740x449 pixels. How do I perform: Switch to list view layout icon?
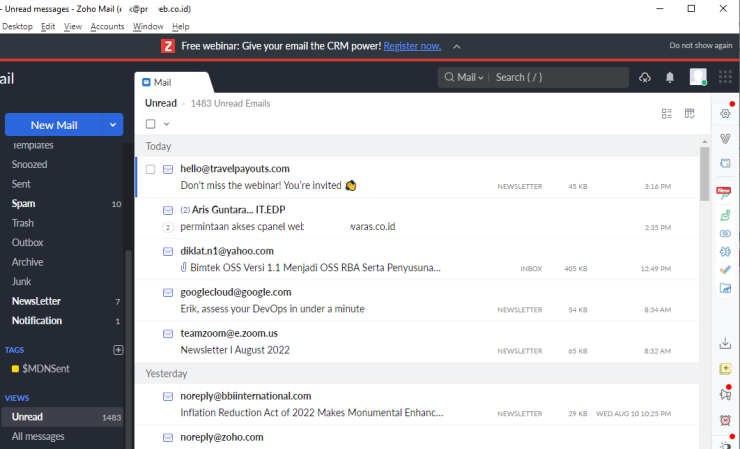667,113
